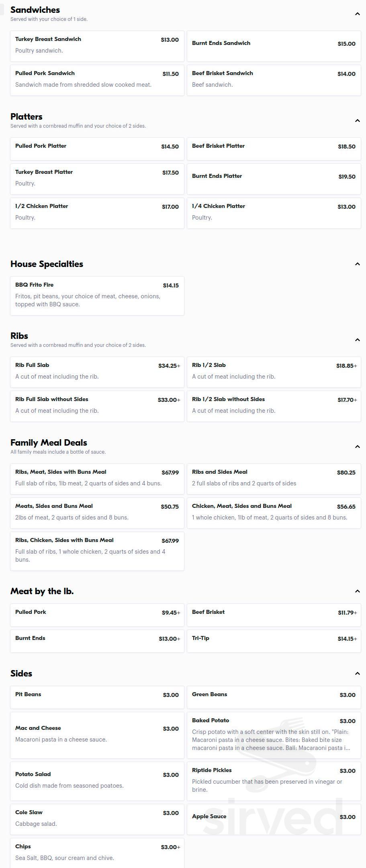Collapse the House Specialties section
This screenshot has width=366, height=868.
pyautogui.click(x=357, y=264)
